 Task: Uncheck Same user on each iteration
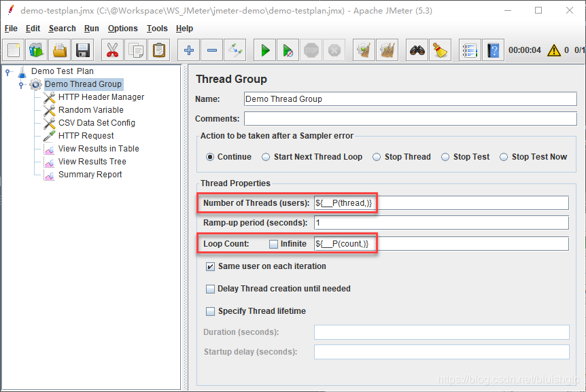211,266
